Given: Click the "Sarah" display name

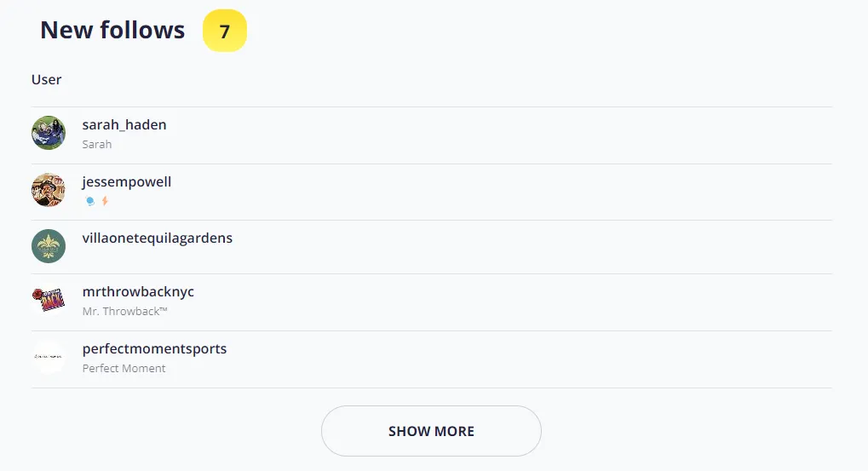Looking at the screenshot, I should tap(97, 145).
